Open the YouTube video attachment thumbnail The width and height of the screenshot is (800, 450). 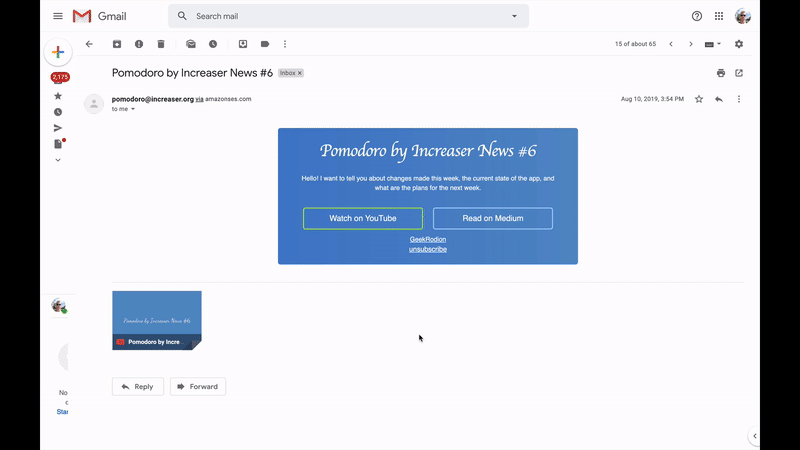click(157, 320)
